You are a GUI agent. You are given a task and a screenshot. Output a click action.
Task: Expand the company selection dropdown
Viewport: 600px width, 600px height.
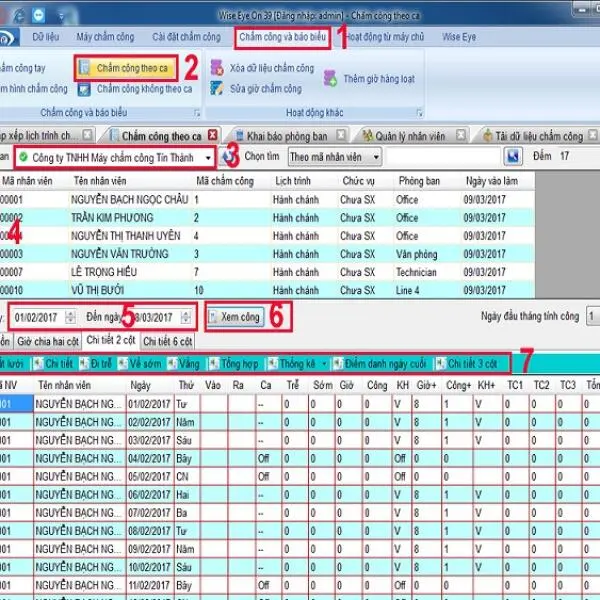[x=207, y=158]
